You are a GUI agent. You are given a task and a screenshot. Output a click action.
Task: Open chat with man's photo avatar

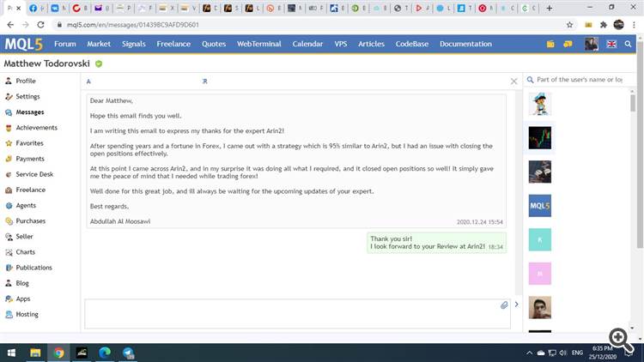click(x=540, y=307)
